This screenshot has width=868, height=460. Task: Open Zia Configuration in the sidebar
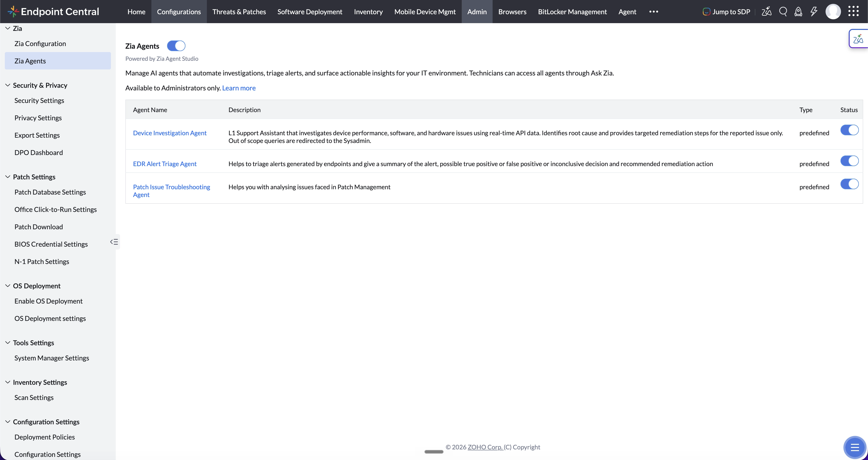pyautogui.click(x=58, y=43)
